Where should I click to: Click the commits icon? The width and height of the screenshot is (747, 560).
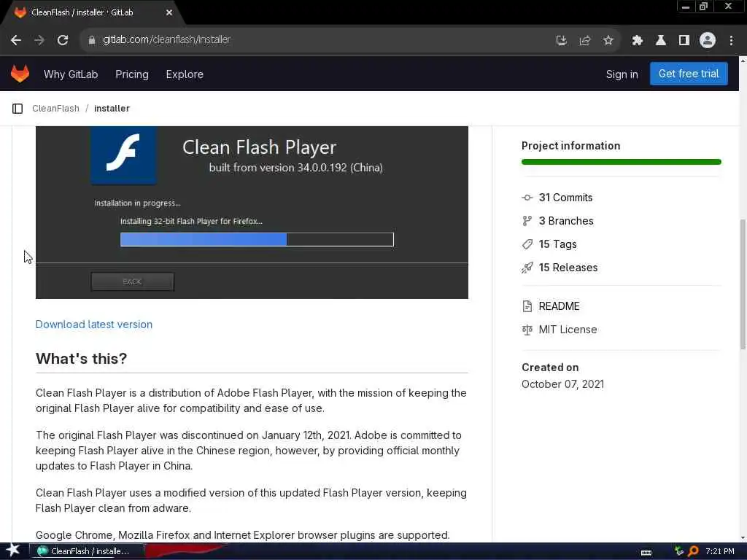coord(527,198)
